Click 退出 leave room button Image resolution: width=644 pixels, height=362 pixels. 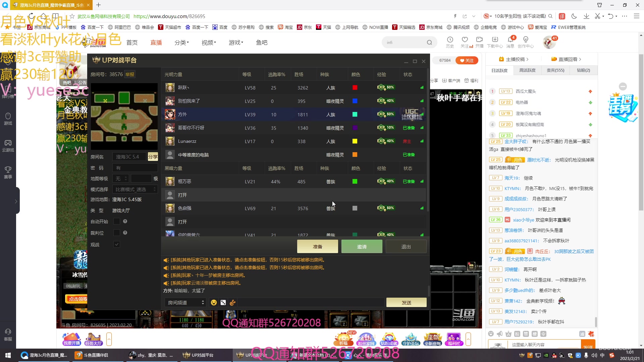406,247
